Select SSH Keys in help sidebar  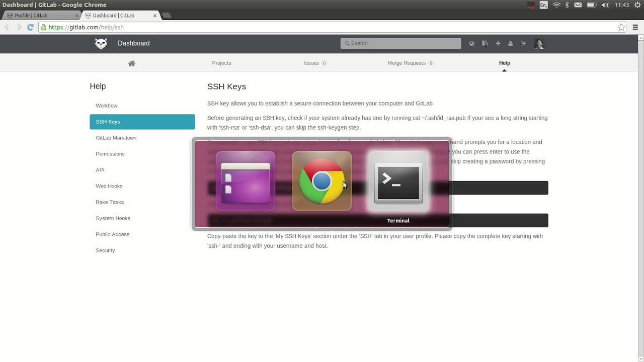tap(142, 122)
